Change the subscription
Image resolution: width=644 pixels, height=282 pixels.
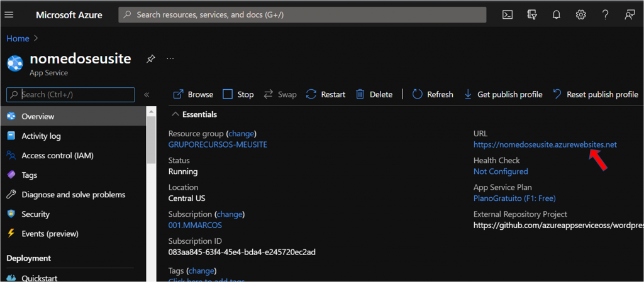[x=230, y=214]
